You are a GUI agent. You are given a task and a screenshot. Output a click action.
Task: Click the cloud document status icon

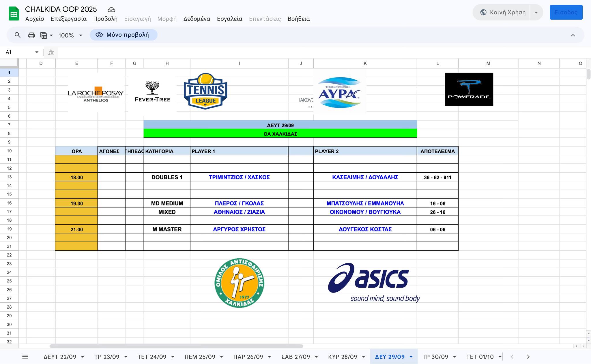111,10
